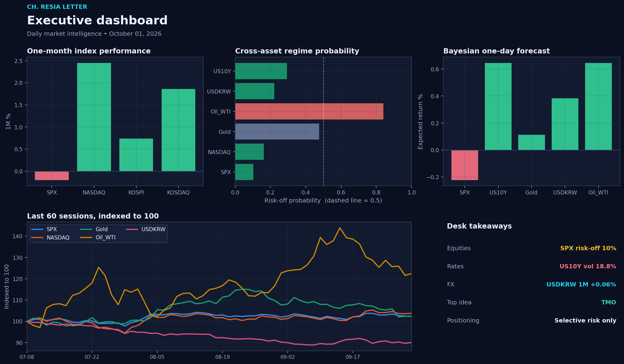Click the USDKRW Bayesian forecast bar
This screenshot has height=364, width=624.
[565, 124]
